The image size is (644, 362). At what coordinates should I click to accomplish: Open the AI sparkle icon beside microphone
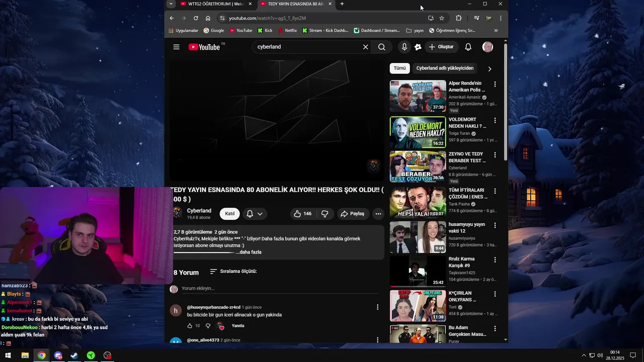pos(418,47)
